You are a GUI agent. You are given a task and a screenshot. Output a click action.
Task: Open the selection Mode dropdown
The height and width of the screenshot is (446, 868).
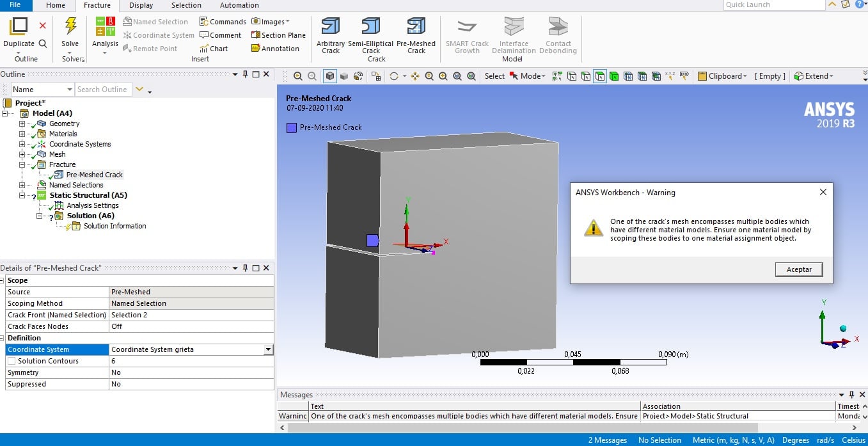(x=527, y=76)
